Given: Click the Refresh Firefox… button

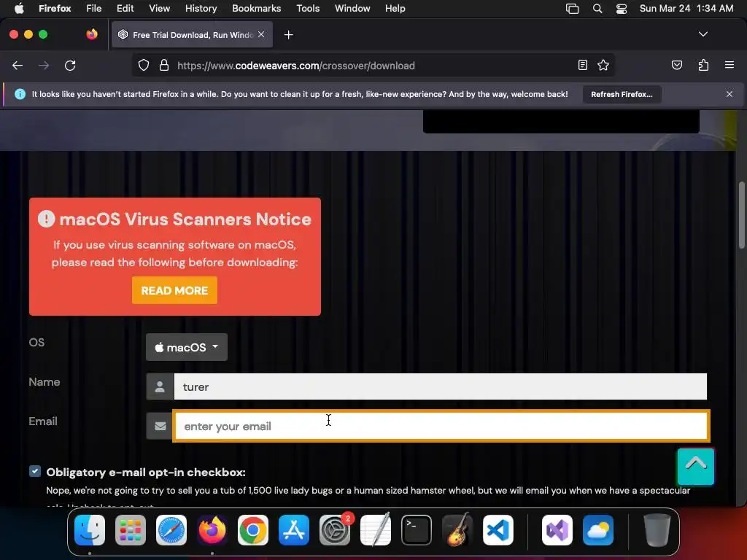Looking at the screenshot, I should pos(622,94).
